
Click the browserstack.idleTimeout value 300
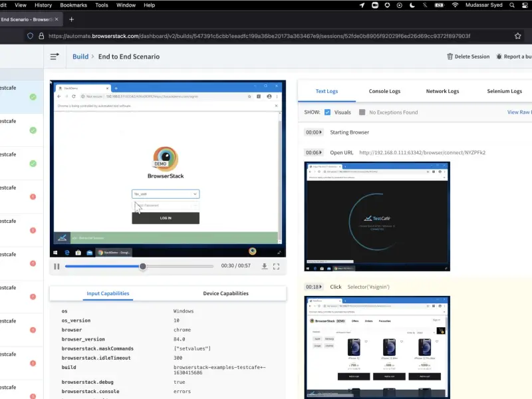[x=178, y=358]
